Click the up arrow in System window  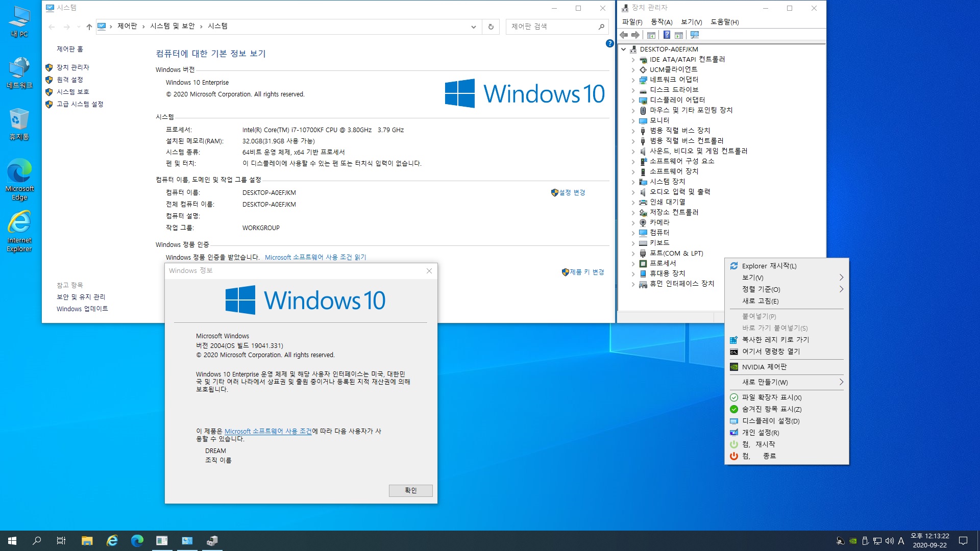[x=89, y=27]
